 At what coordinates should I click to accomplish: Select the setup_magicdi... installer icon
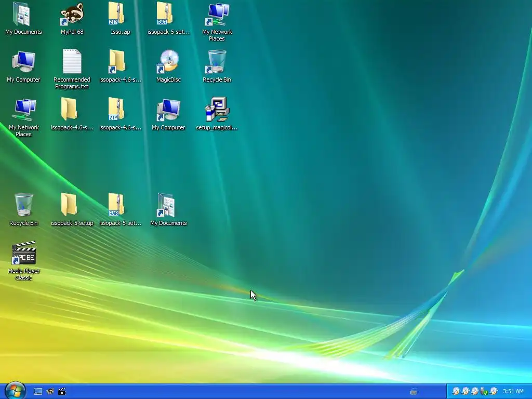[x=217, y=114]
